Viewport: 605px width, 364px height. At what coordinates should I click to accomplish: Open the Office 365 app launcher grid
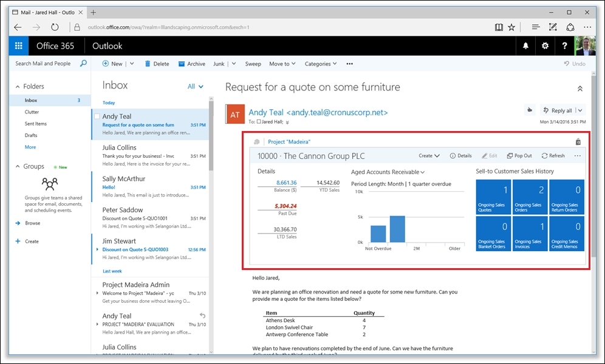18,46
